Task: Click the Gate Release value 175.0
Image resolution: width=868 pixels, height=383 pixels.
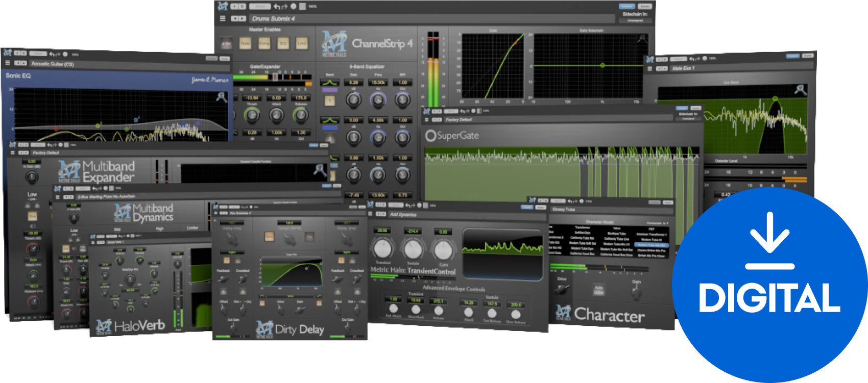Action: [x=301, y=97]
